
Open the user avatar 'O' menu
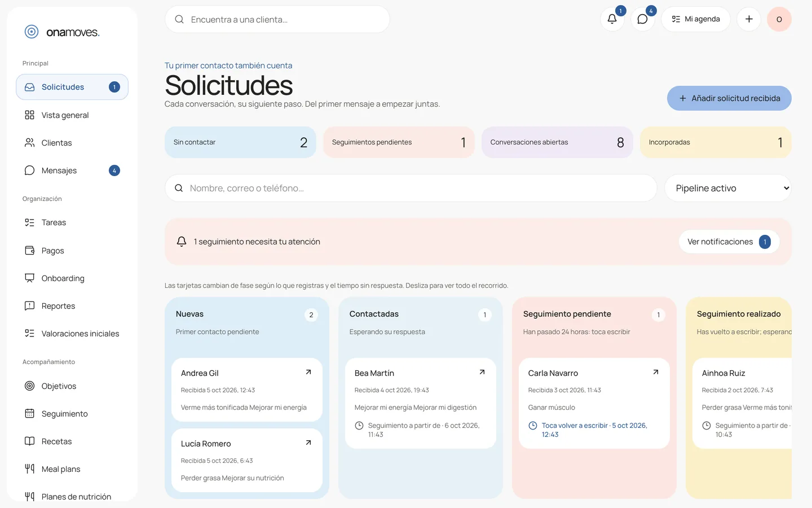[x=779, y=19]
